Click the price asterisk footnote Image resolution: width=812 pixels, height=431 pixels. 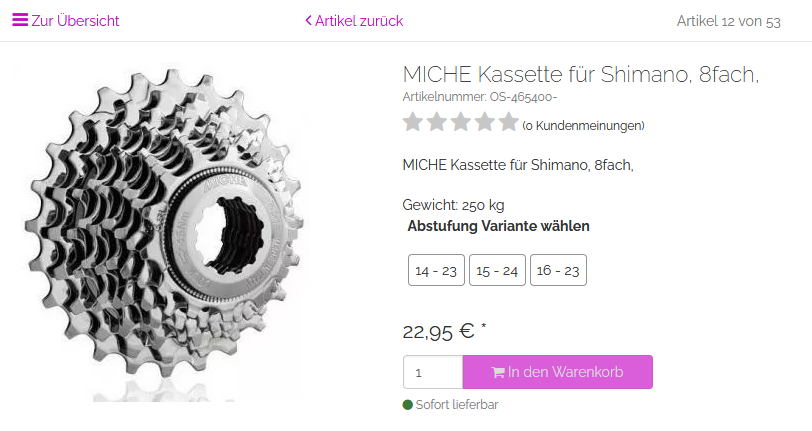pos(484,326)
